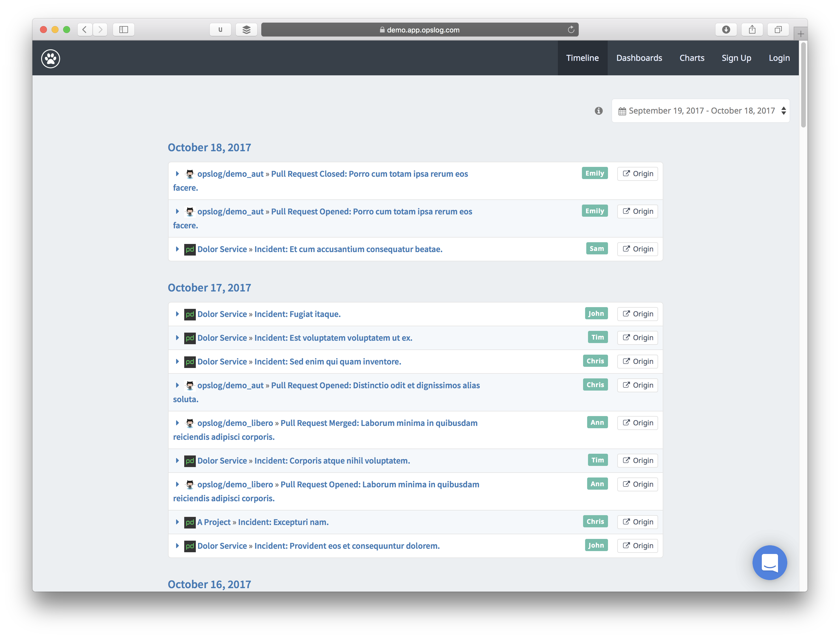Screen dimensions: 840x638
Task: Toggle the Safari sidebar icon
Action: pos(123,30)
